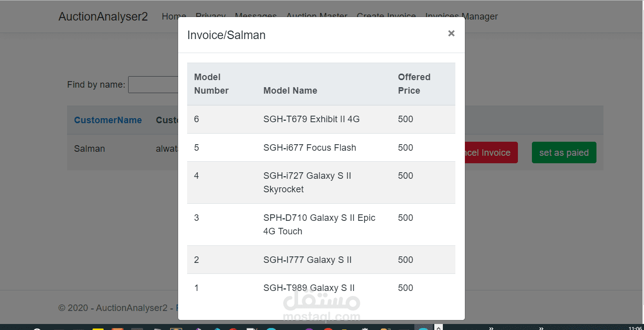This screenshot has height=330, width=644.
Task: Click the SGH-T989 Galaxy S II entry
Action: pyautogui.click(x=309, y=288)
